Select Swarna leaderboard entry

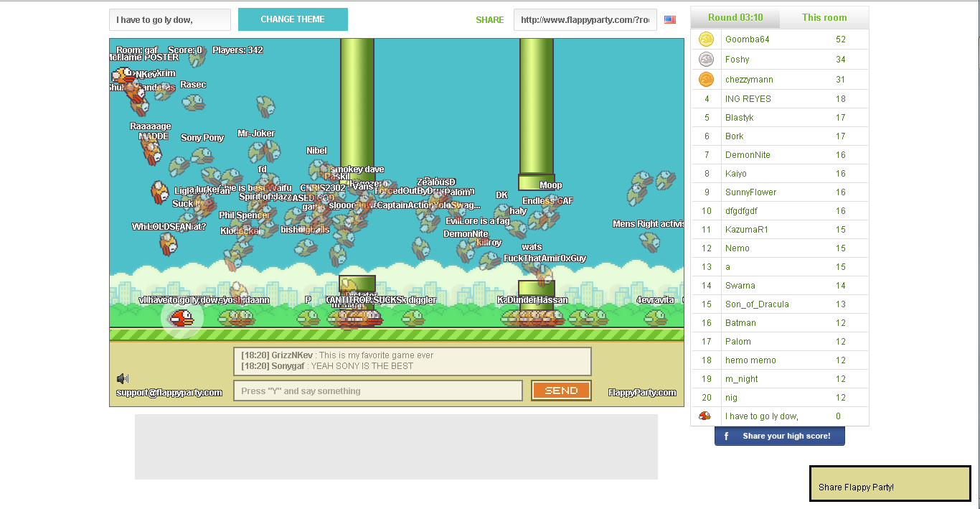pos(780,286)
